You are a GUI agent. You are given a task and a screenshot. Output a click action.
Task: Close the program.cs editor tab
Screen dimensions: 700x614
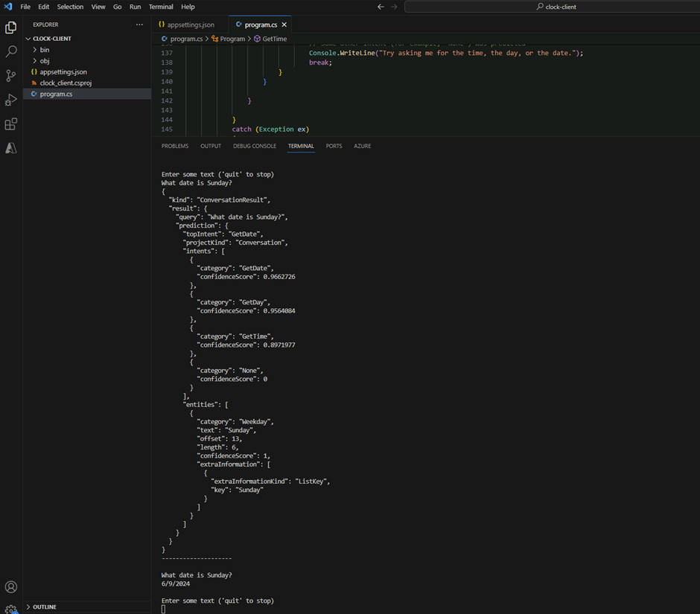coord(284,25)
